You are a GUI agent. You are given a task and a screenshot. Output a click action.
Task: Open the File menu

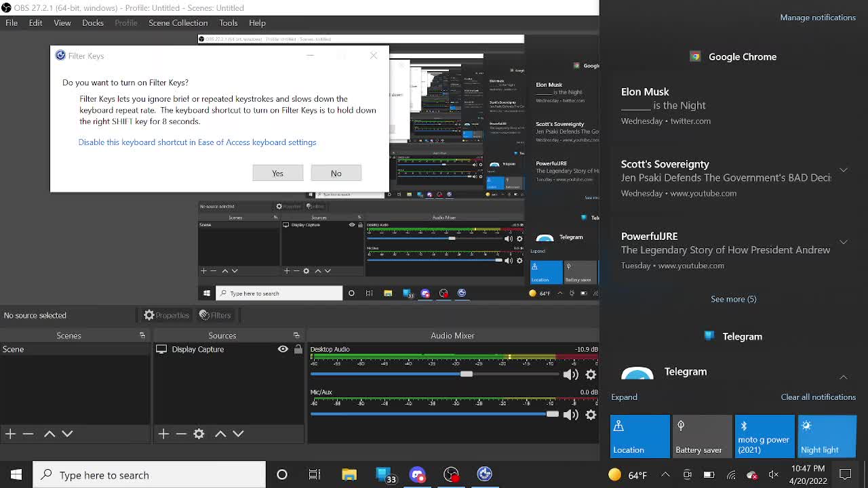[x=12, y=23]
